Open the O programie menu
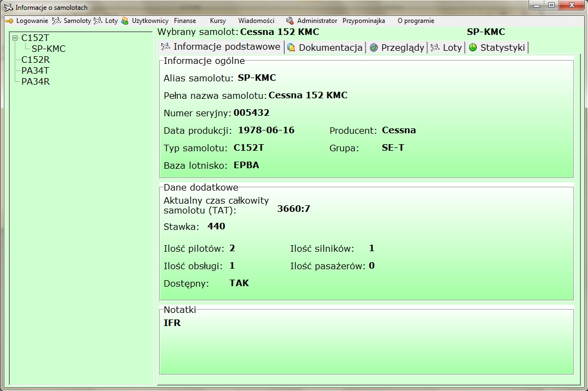588x391 pixels. click(416, 21)
